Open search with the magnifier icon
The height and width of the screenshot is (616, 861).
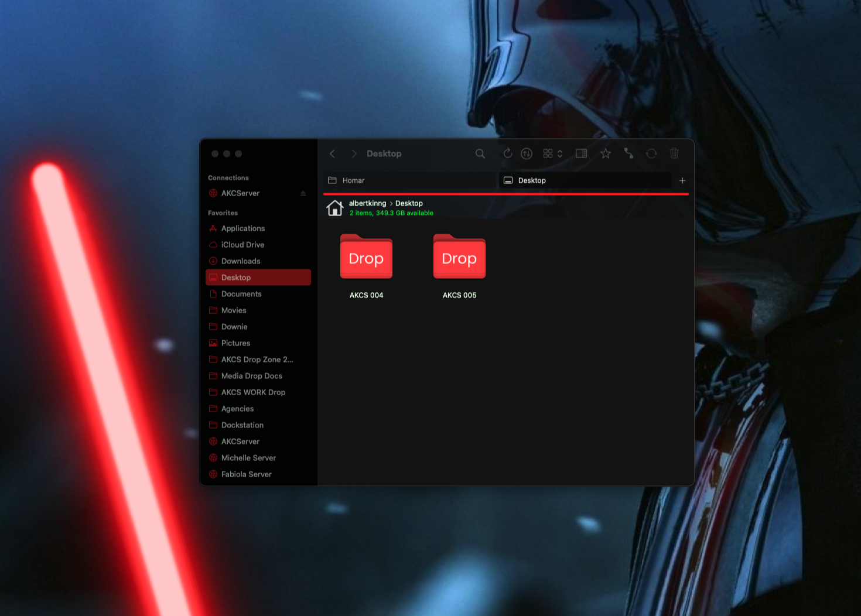[x=480, y=153]
